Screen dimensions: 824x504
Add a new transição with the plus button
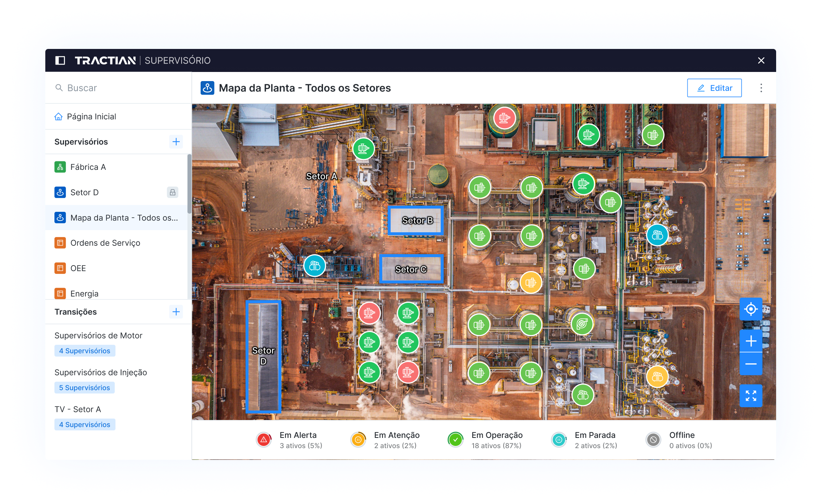tap(176, 312)
